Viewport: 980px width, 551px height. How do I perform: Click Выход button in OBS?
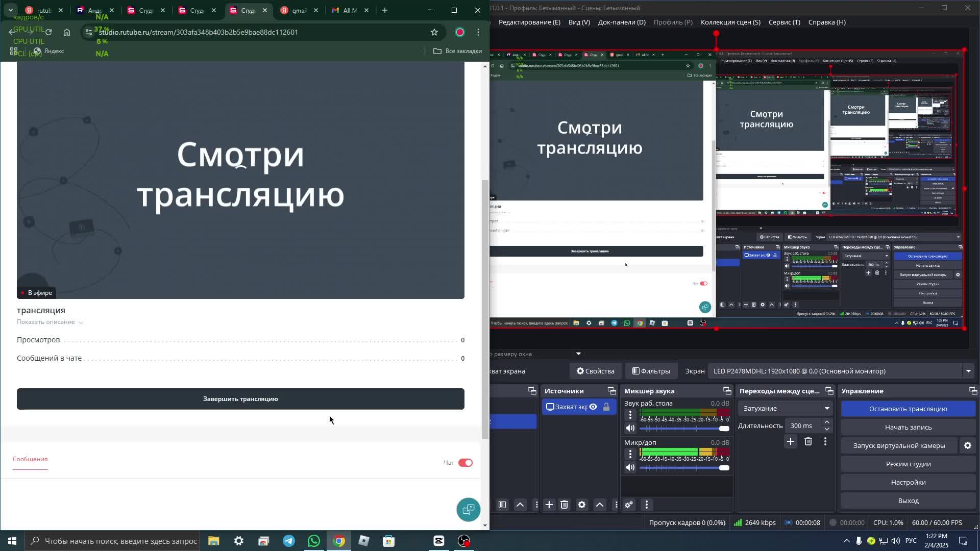(x=908, y=500)
